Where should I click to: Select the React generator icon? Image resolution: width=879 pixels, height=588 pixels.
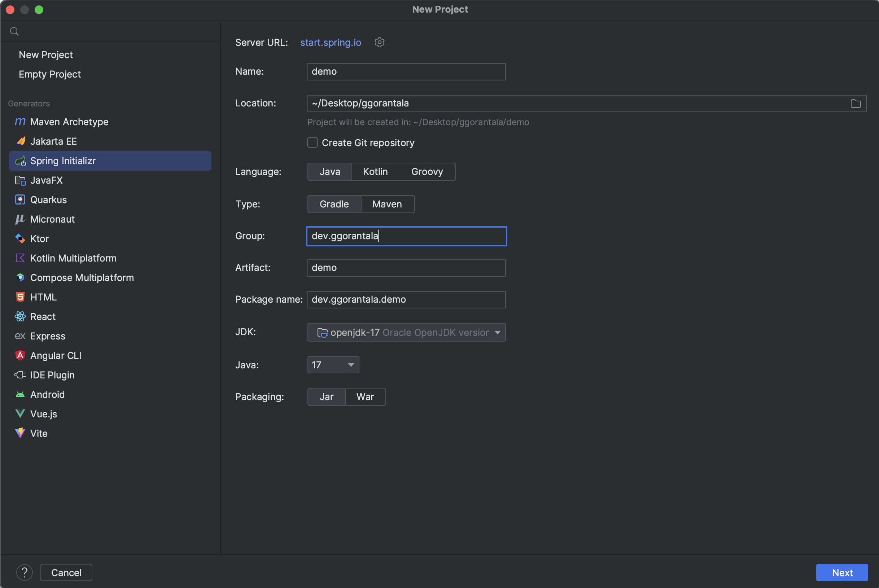[20, 316]
